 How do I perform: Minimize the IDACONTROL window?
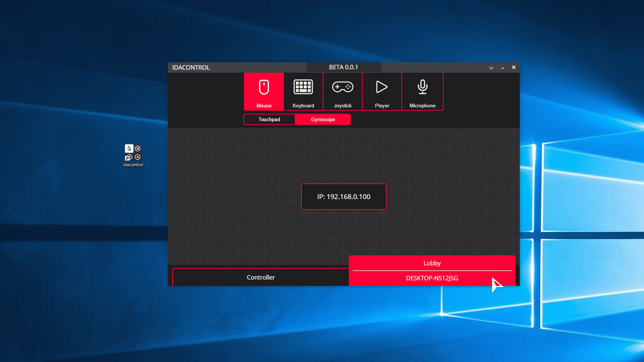coord(502,68)
